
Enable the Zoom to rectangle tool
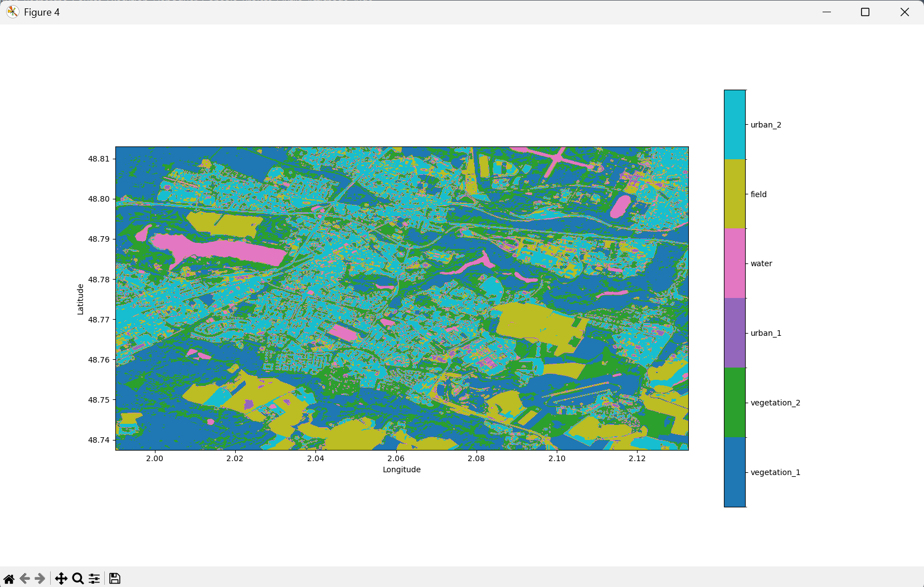pos(78,579)
